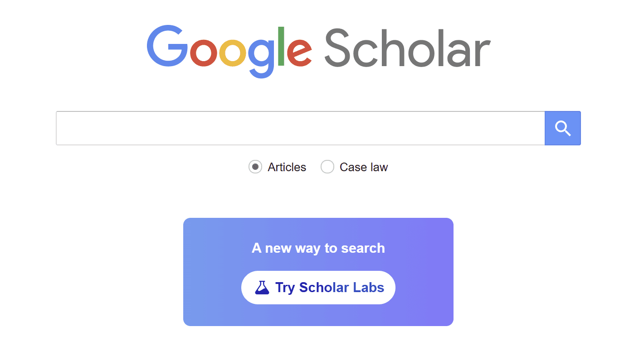Click the yellow letter o in Google logo
This screenshot has width=644, height=346.
pos(234,53)
